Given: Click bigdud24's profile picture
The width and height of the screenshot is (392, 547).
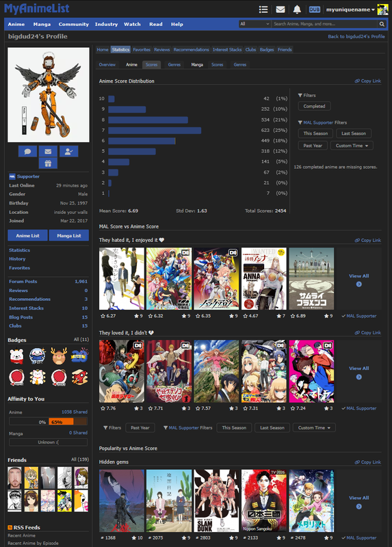Looking at the screenshot, I should pos(49,95).
